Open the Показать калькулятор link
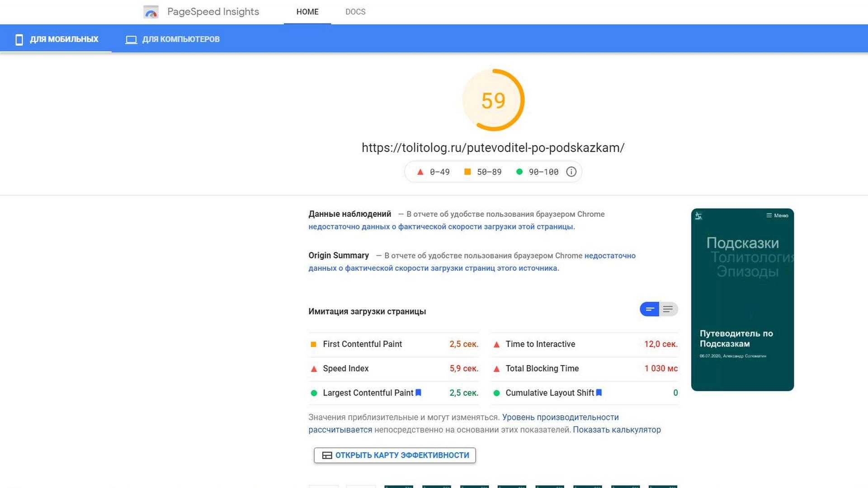Viewport: 868px width, 488px height. click(x=617, y=430)
